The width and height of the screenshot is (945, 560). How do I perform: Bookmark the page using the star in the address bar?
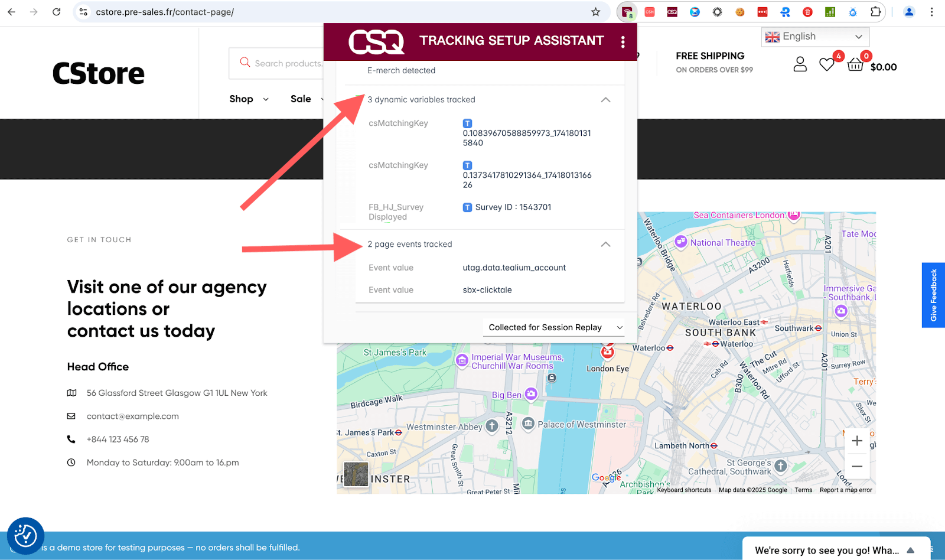click(x=595, y=11)
